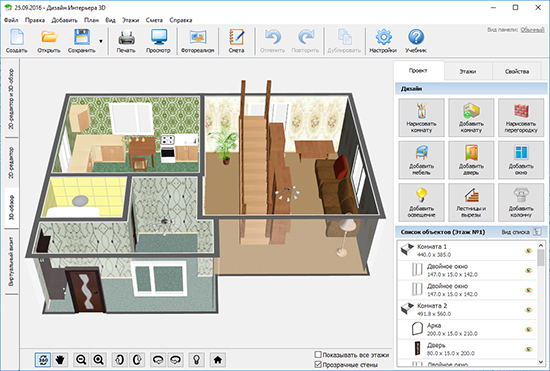550x371 pixels.
Task: Switch to the Проект tab
Action: (x=418, y=70)
